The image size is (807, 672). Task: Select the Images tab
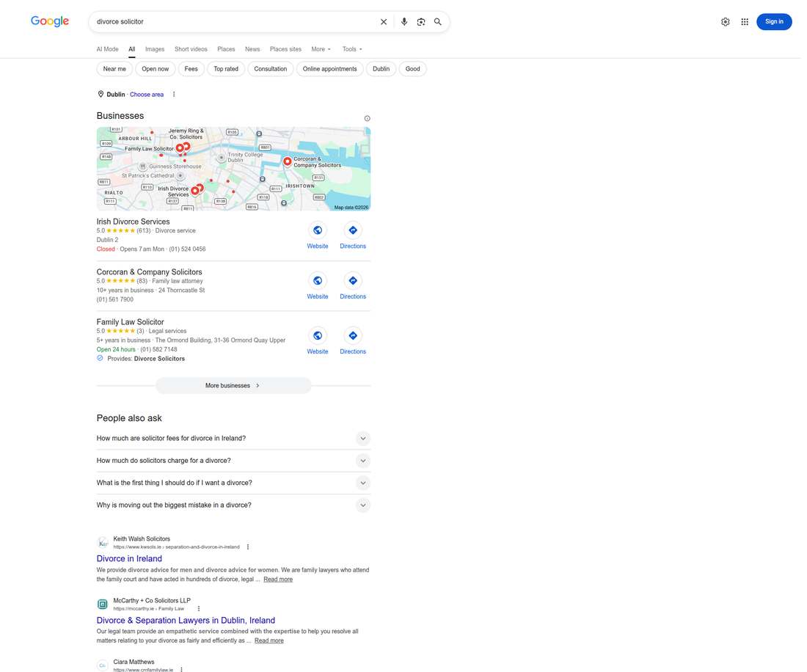point(155,49)
